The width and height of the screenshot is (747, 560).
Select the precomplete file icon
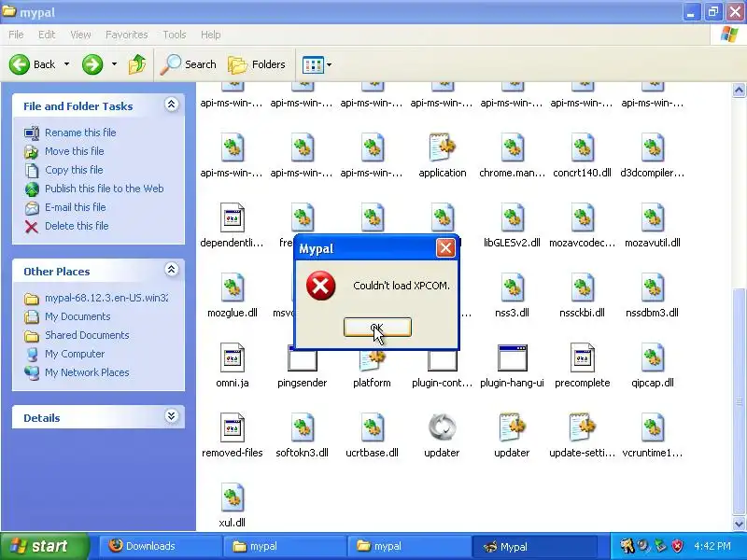(582, 357)
